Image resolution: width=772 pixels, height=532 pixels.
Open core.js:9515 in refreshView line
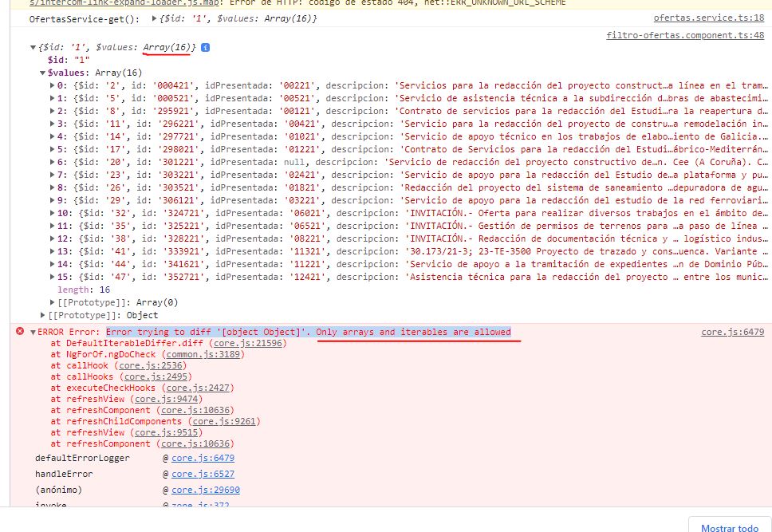point(167,432)
